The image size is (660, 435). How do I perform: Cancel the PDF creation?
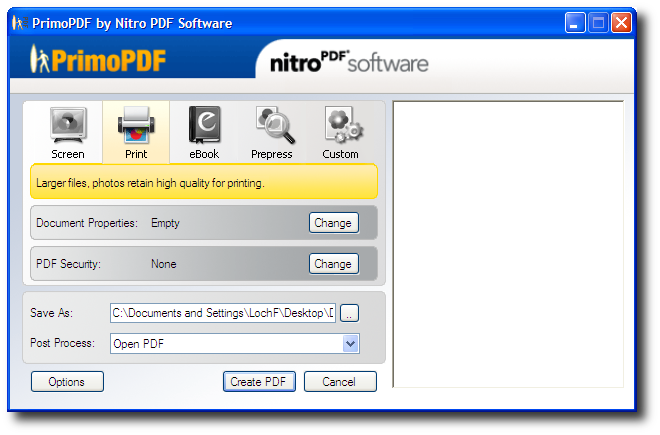pyautogui.click(x=340, y=382)
